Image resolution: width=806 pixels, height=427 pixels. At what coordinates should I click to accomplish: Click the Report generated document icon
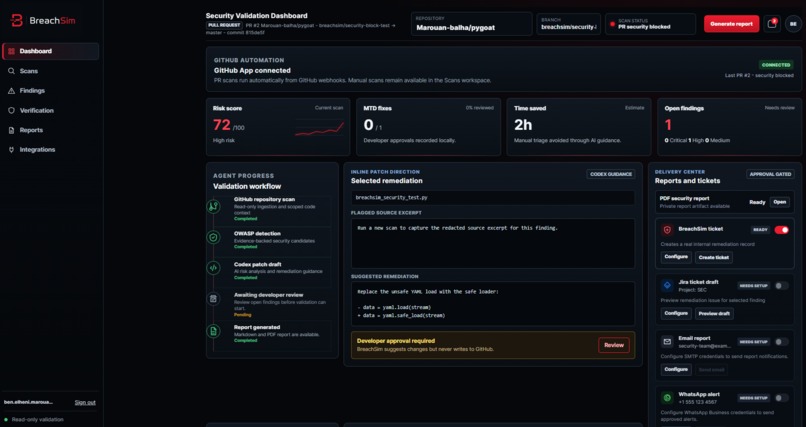point(213,331)
